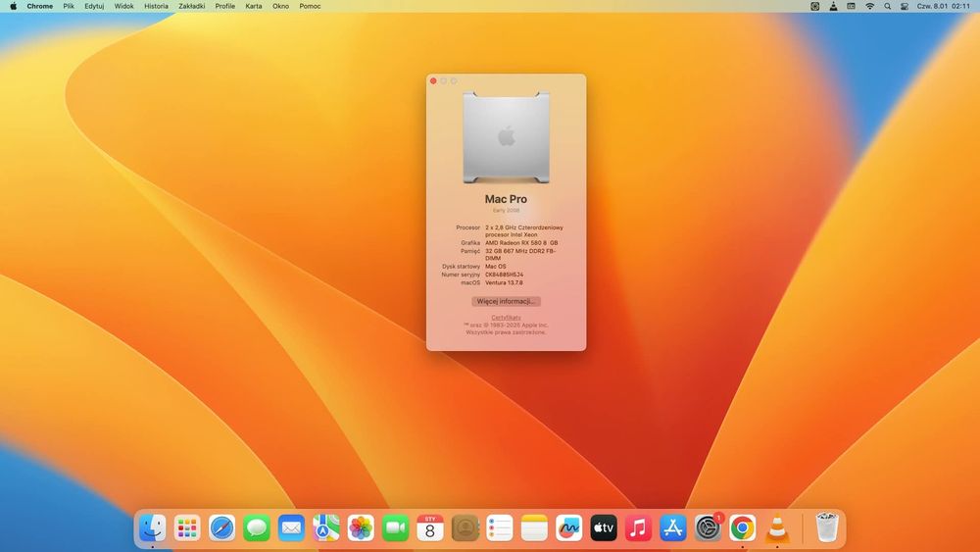980x552 pixels.
Task: Launch Maps from the Dock
Action: [x=326, y=528]
